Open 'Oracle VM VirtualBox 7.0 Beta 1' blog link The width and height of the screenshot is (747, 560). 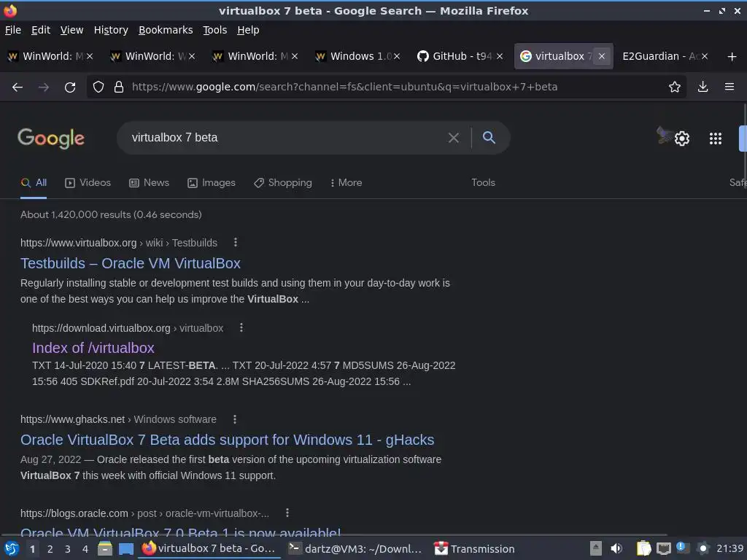click(181, 532)
